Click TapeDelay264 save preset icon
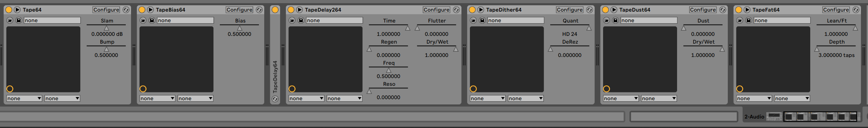This screenshot has height=128, width=868. pyautogui.click(x=301, y=20)
